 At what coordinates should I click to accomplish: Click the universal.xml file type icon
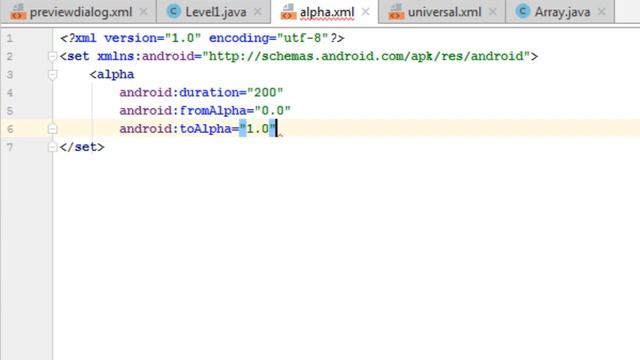396,12
